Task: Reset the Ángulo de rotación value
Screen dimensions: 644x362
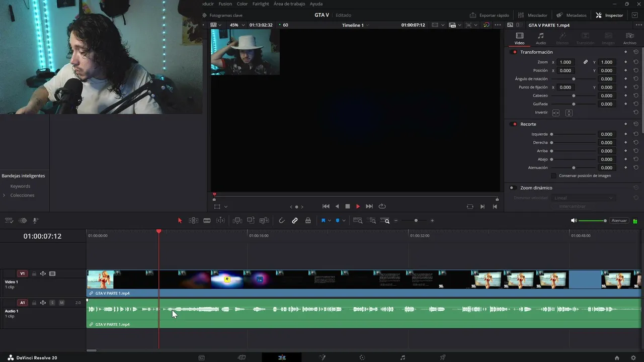Action: (x=636, y=79)
